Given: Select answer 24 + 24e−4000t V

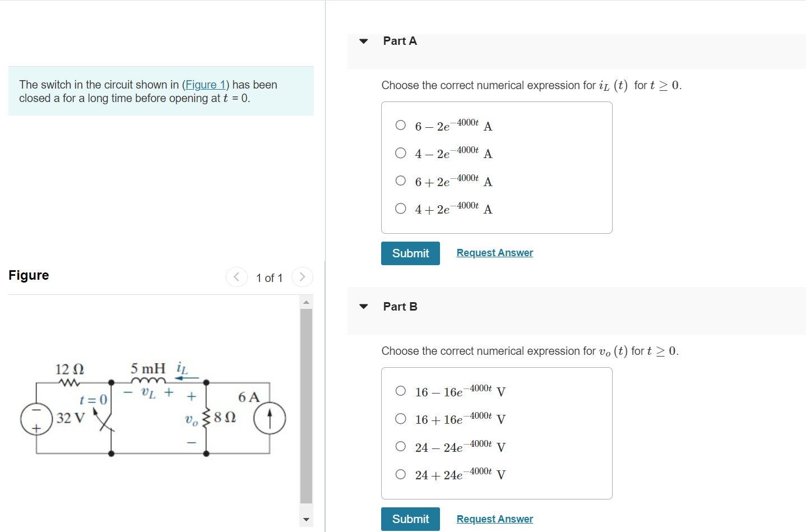Looking at the screenshot, I should [400, 474].
